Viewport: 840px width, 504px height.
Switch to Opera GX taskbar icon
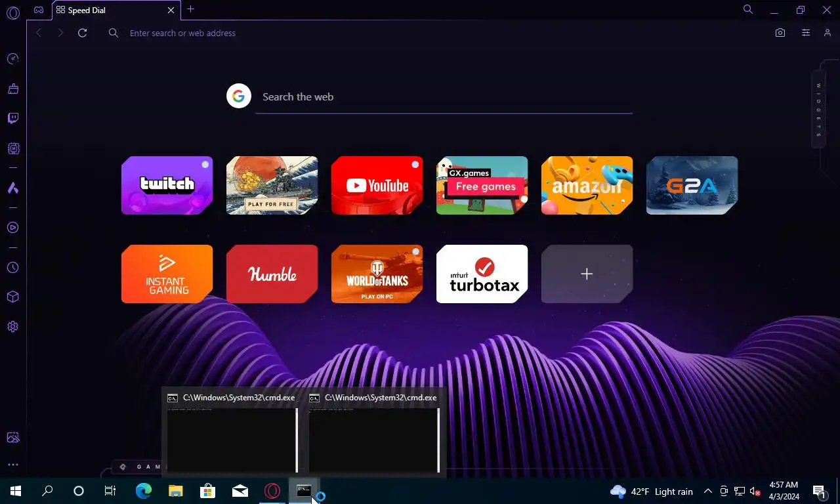click(272, 491)
